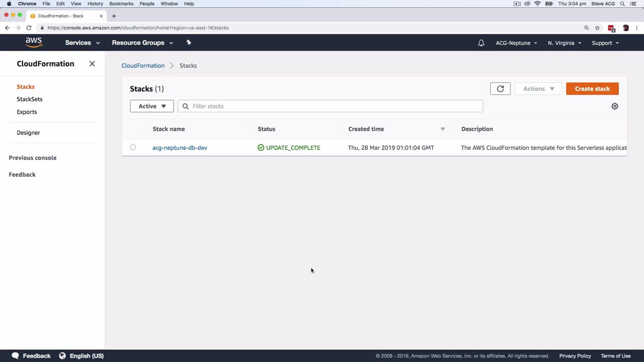Click the globe language icon
Viewport: 644px width, 362px height.
point(62,356)
